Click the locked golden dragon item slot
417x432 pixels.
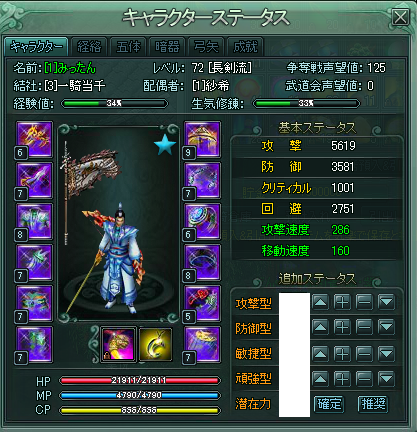tap(118, 345)
